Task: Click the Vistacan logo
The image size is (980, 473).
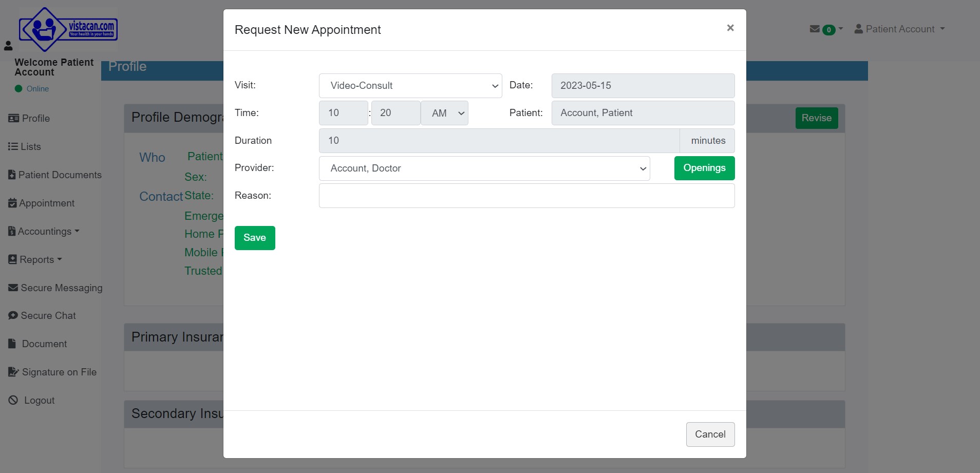Action: tap(68, 30)
